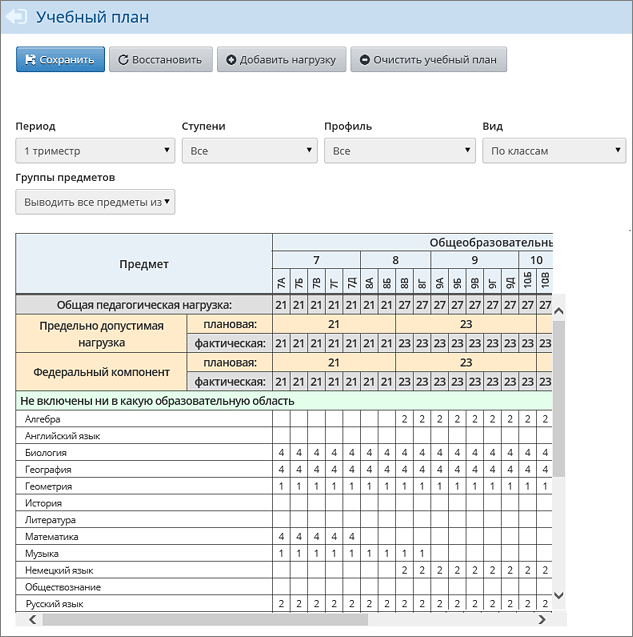Click the Русский язык subject label

56,604
